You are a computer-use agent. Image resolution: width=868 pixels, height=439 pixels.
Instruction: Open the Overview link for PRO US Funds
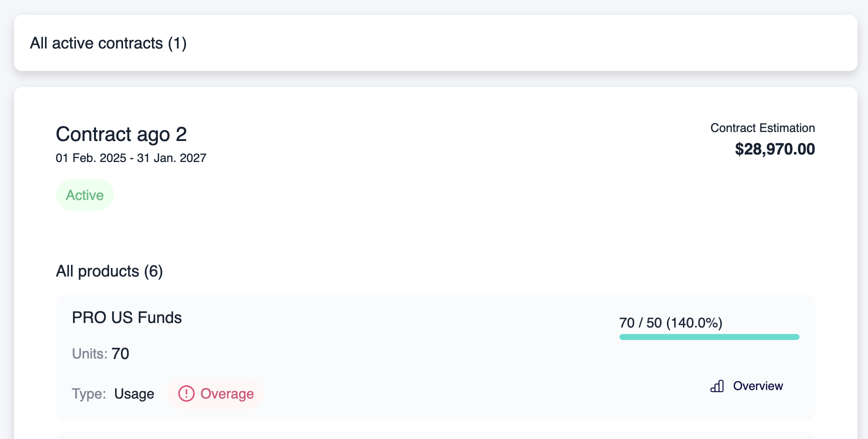point(757,386)
